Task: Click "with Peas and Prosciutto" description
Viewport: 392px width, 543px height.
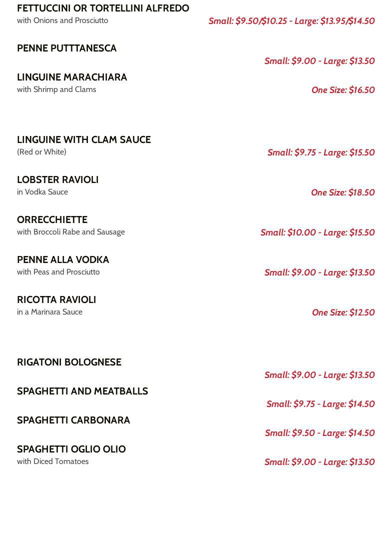Action: click(x=58, y=272)
